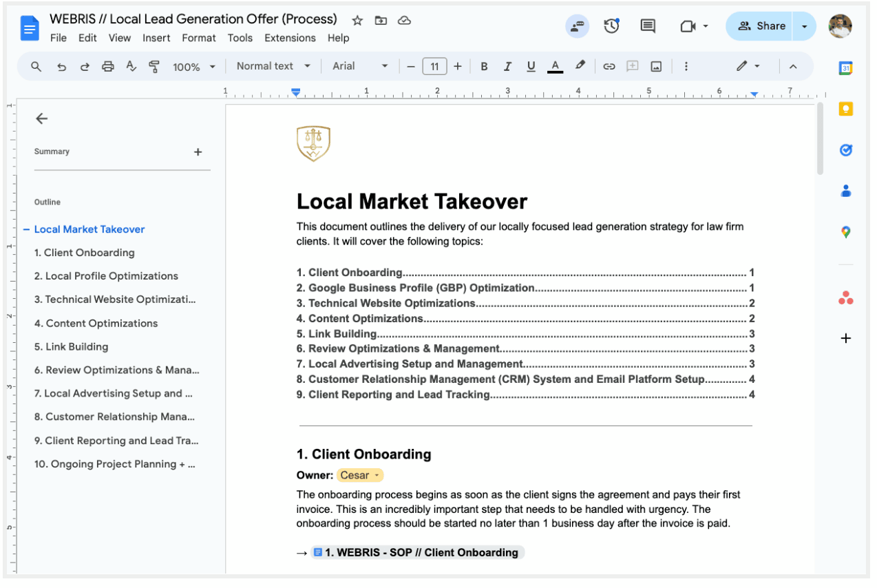Open the Extensions menu

coord(290,38)
